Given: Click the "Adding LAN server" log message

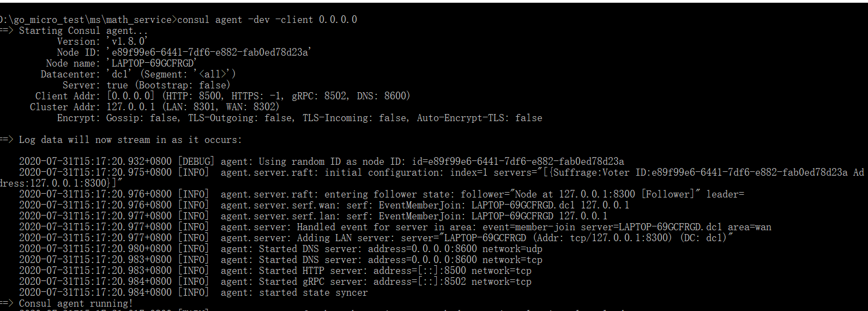Looking at the screenshot, I should [477, 238].
